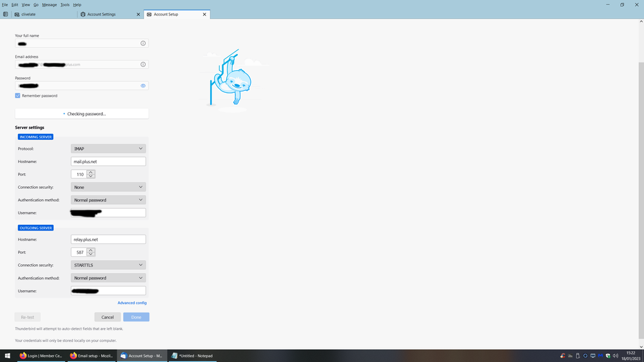The width and height of the screenshot is (644, 362).
Task: Close the Account Settings tab
Action: click(139, 14)
